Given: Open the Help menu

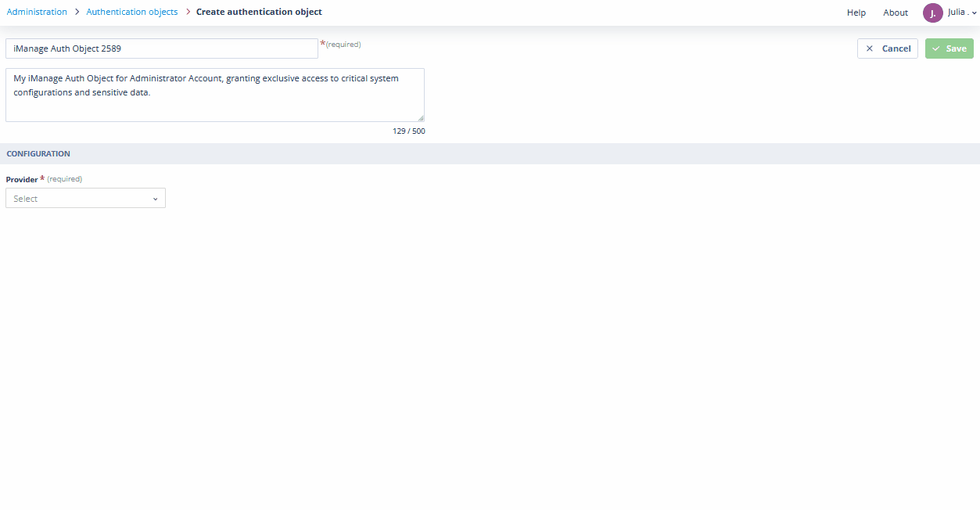Looking at the screenshot, I should pyautogui.click(x=856, y=13).
